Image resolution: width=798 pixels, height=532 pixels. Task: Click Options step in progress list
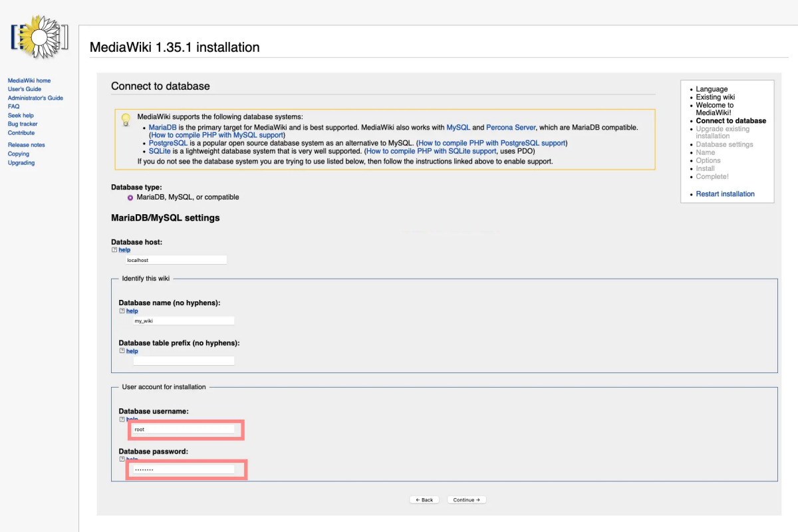point(708,160)
